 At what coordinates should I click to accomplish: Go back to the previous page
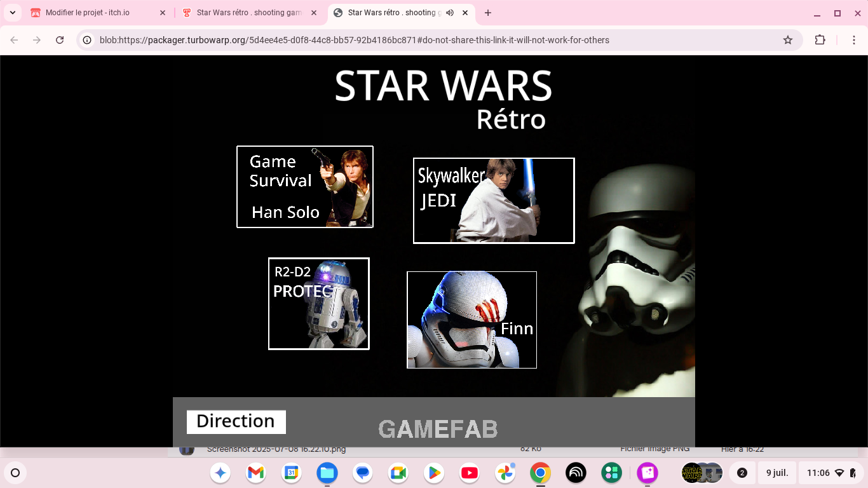(14, 40)
